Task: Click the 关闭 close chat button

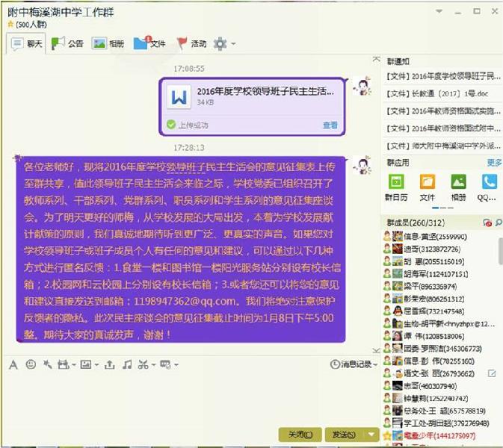Action: pyautogui.click(x=300, y=435)
